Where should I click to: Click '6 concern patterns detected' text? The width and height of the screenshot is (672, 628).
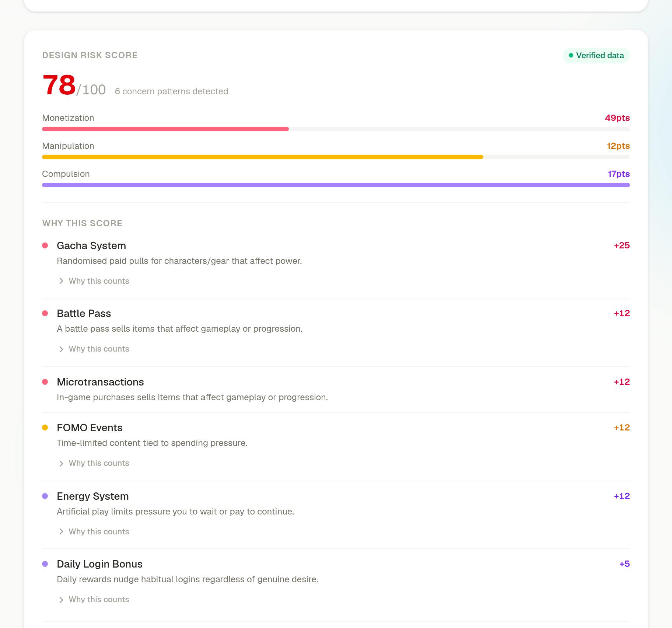point(172,91)
